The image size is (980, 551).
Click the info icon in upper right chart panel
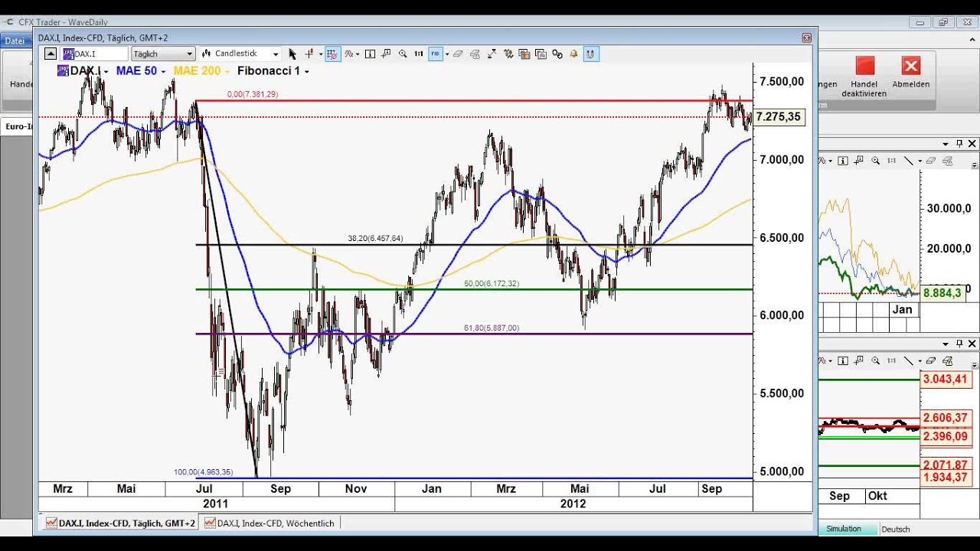pyautogui.click(x=843, y=161)
